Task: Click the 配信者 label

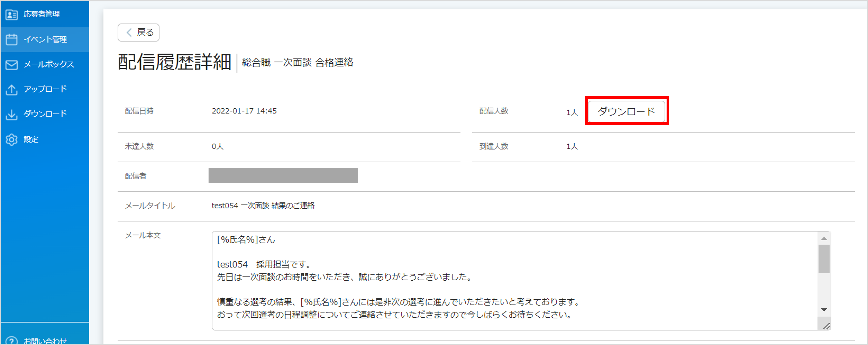Action: point(135,176)
